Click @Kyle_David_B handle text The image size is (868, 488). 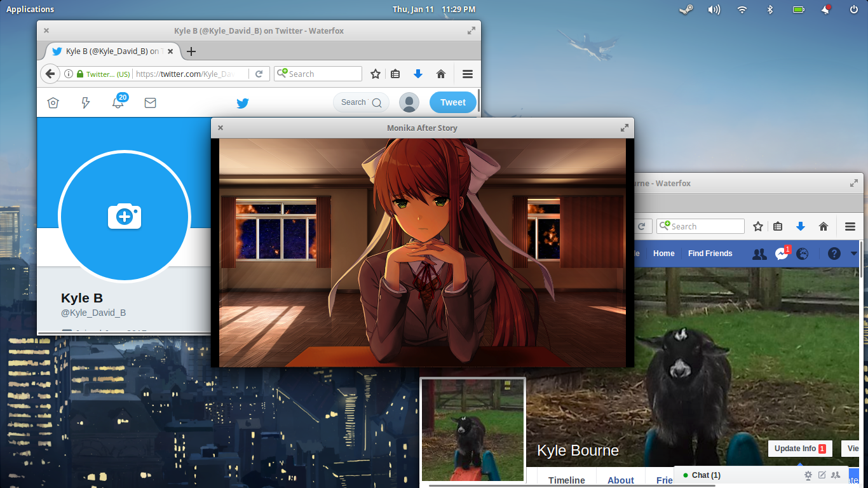coord(93,313)
